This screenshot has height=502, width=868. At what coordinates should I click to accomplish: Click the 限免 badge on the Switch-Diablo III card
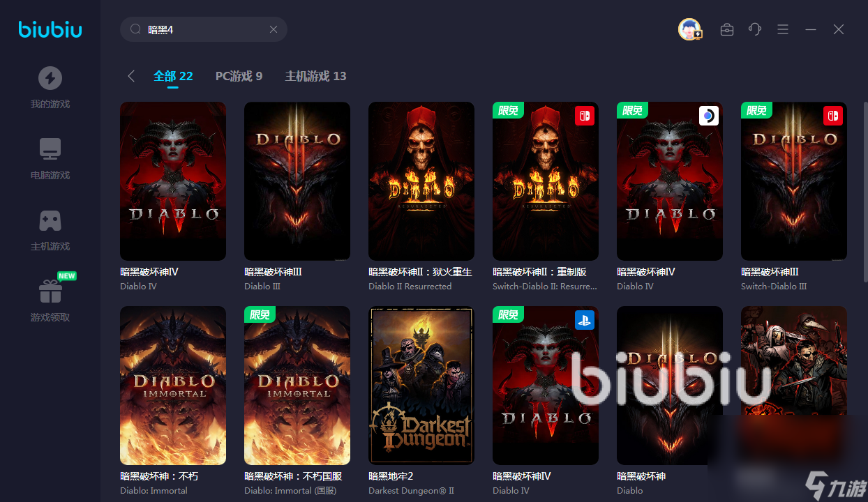click(756, 110)
